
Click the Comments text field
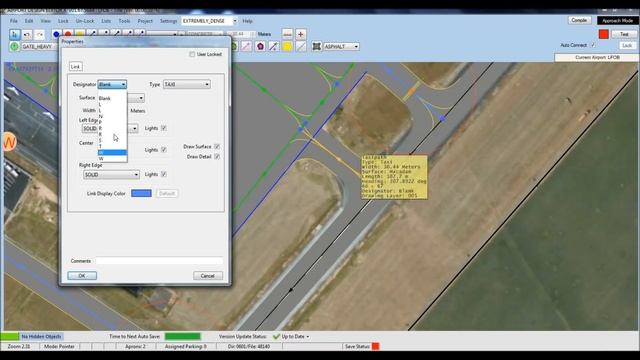pos(159,261)
